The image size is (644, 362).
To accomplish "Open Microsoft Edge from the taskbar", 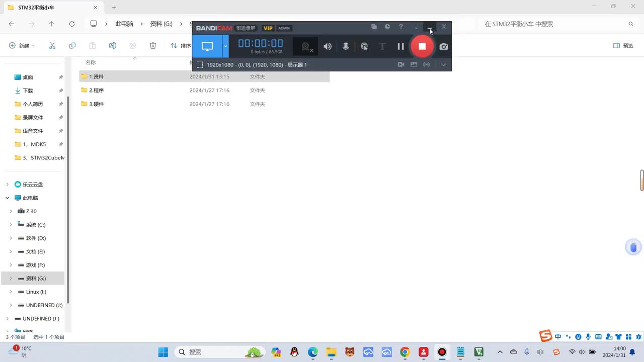I will pyautogui.click(x=312, y=352).
